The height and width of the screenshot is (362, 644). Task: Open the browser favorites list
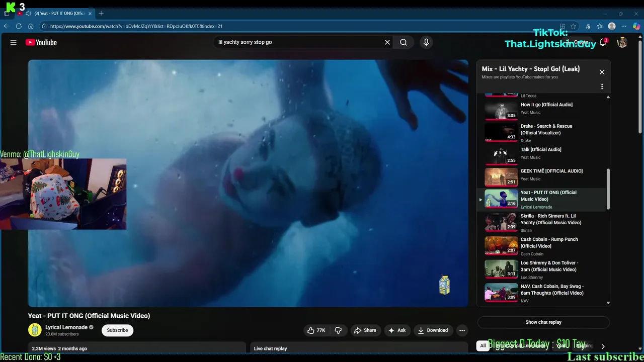tap(600, 26)
